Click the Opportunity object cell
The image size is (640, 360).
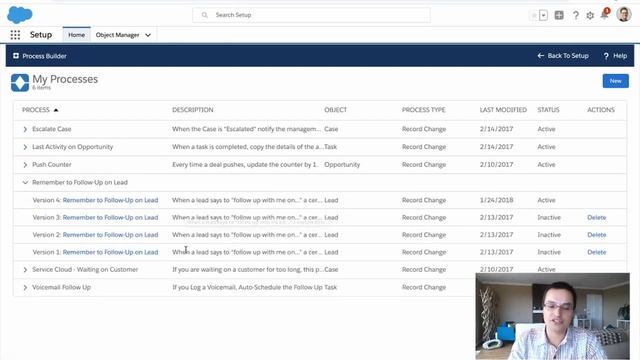point(342,164)
